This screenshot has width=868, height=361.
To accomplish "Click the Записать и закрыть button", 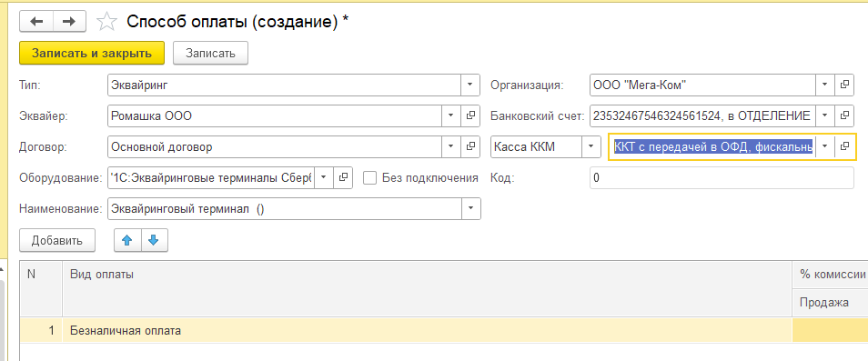I will point(92,53).
